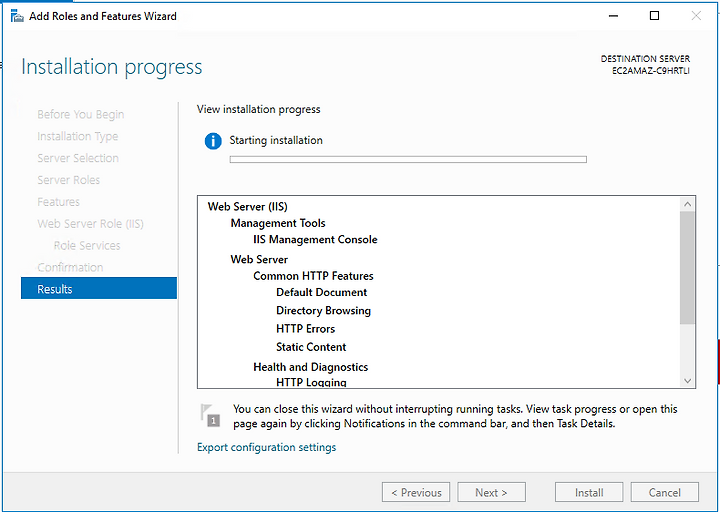Select the Confirmation step in the sidebar
The width and height of the screenshot is (720, 512).
point(70,267)
